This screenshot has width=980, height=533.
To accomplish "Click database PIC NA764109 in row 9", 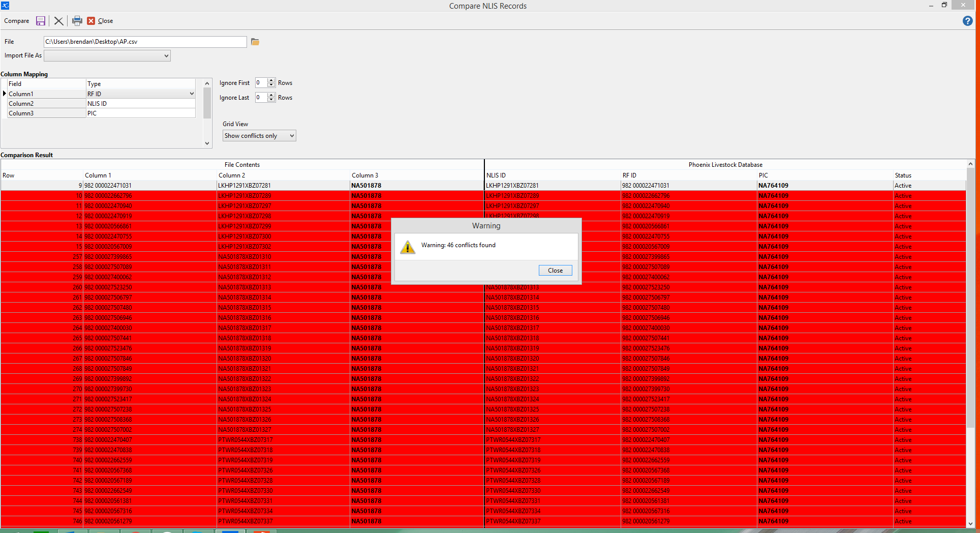I will 825,186.
